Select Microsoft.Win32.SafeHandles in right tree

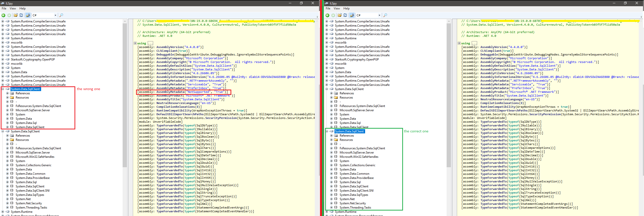coord(359,157)
